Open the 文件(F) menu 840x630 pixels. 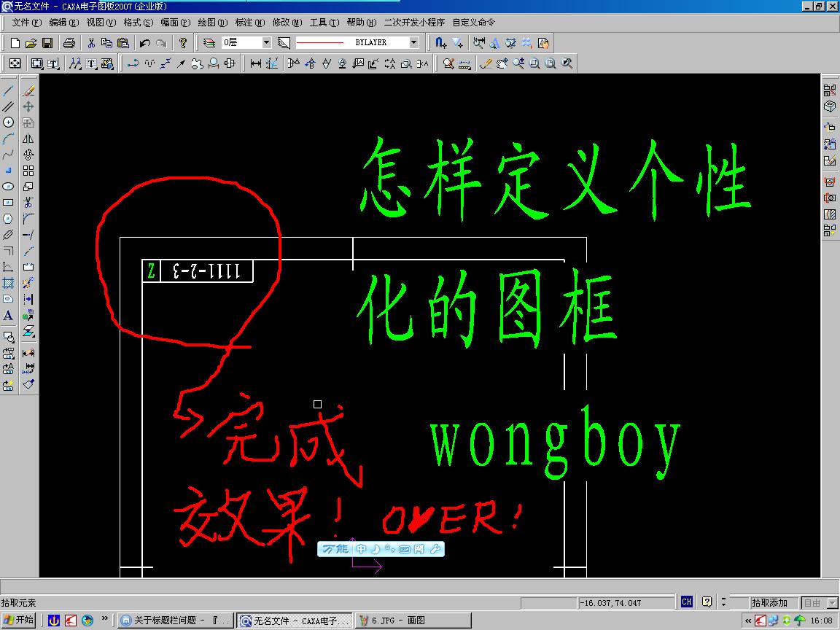[27, 23]
